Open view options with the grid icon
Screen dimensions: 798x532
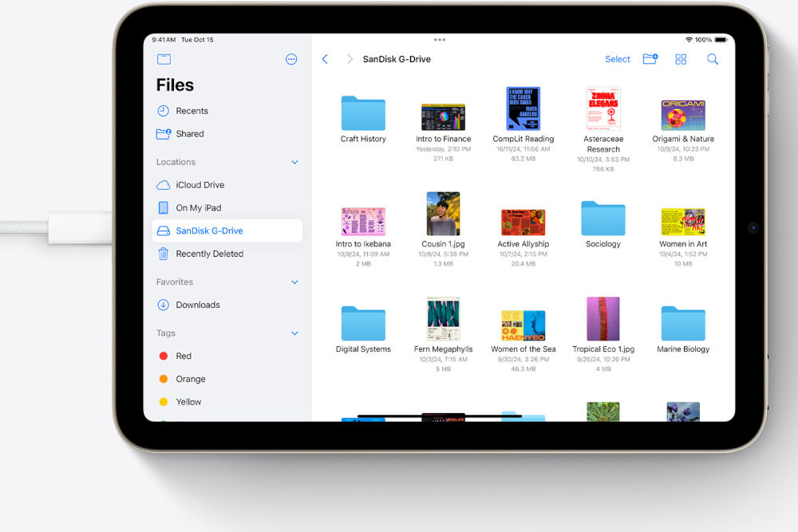pos(681,59)
